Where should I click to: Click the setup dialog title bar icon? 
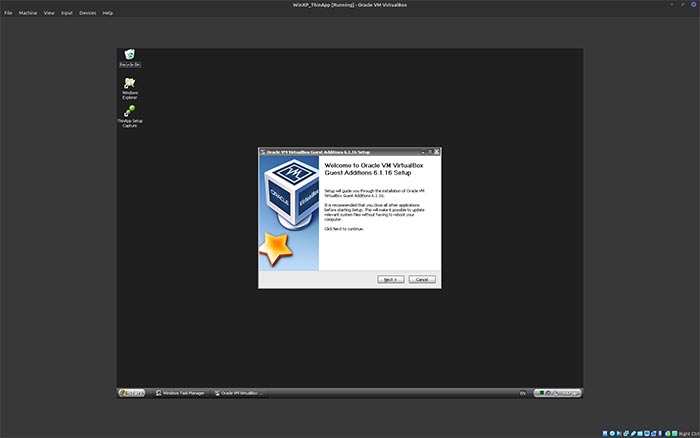(263, 152)
